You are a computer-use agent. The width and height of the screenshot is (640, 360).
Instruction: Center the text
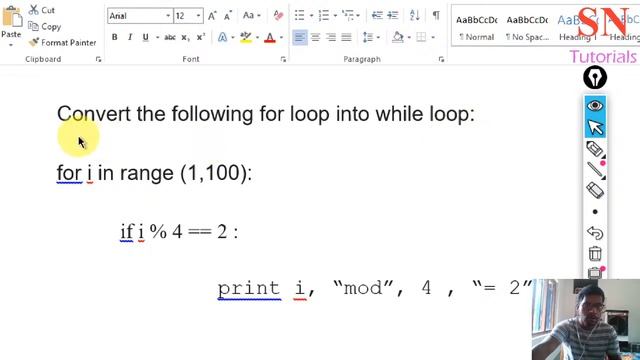click(315, 38)
